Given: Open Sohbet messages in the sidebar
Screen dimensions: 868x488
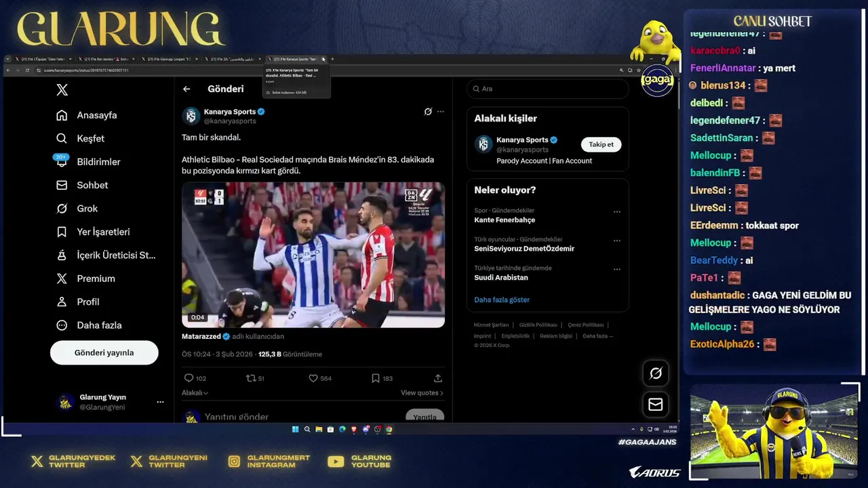Looking at the screenshot, I should coord(82,185).
